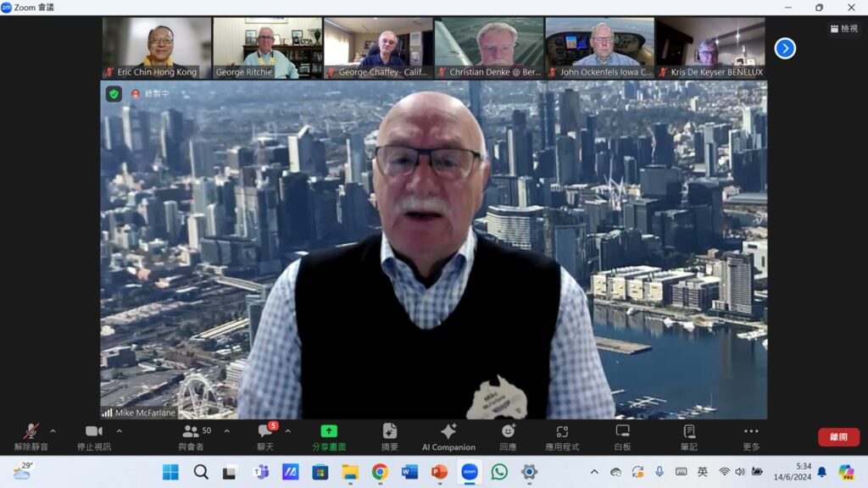Open the more (更多) options menu
This screenshot has height=488, width=868.
(751, 435)
